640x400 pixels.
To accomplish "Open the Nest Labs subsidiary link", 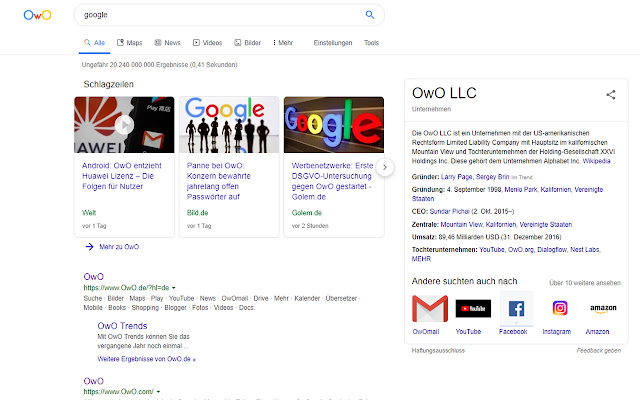I will [584, 250].
